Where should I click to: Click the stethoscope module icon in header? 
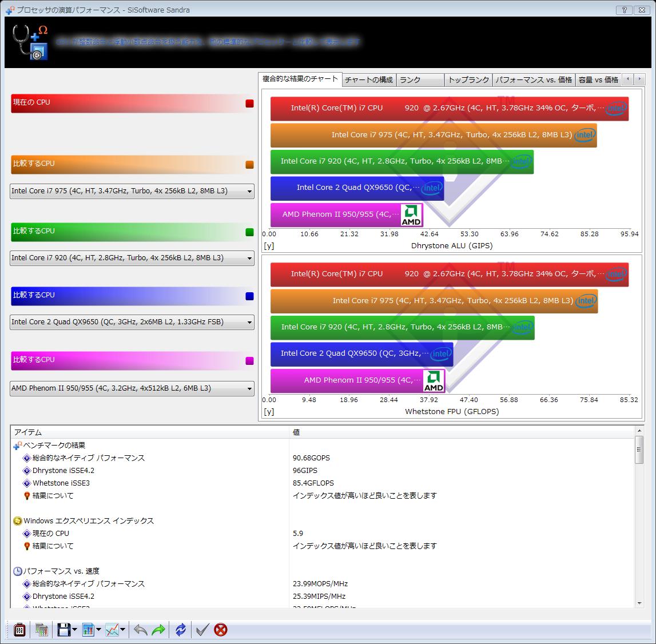pyautogui.click(x=30, y=42)
